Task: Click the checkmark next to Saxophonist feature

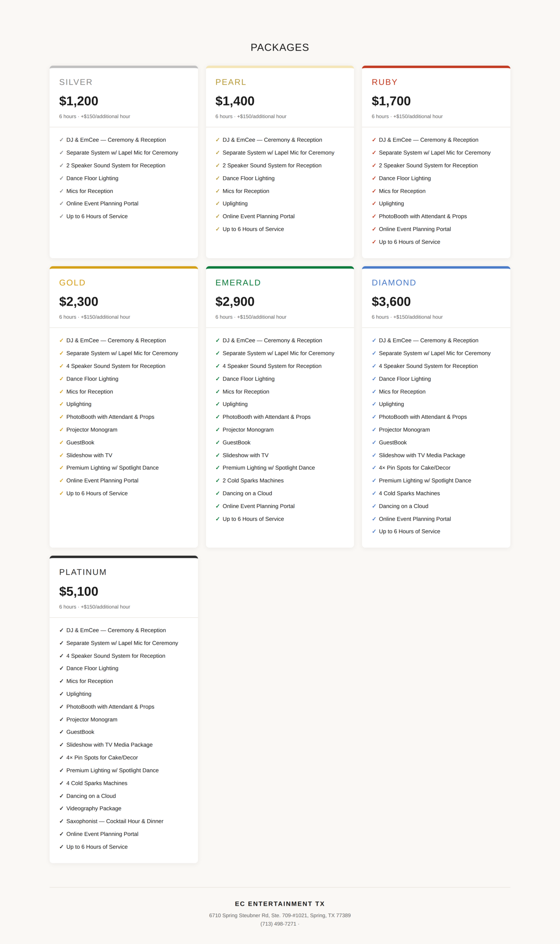Action: point(61,821)
